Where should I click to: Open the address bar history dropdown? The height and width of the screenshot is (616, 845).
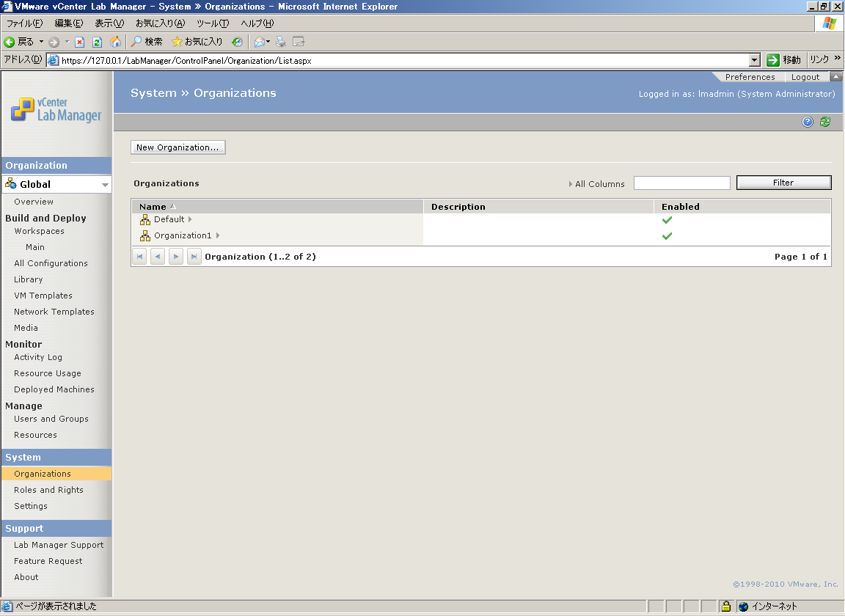755,60
